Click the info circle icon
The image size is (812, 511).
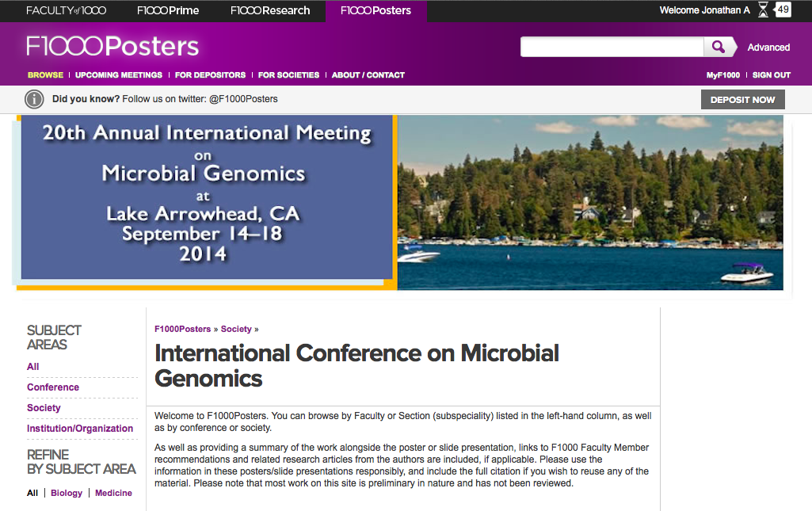[x=34, y=99]
